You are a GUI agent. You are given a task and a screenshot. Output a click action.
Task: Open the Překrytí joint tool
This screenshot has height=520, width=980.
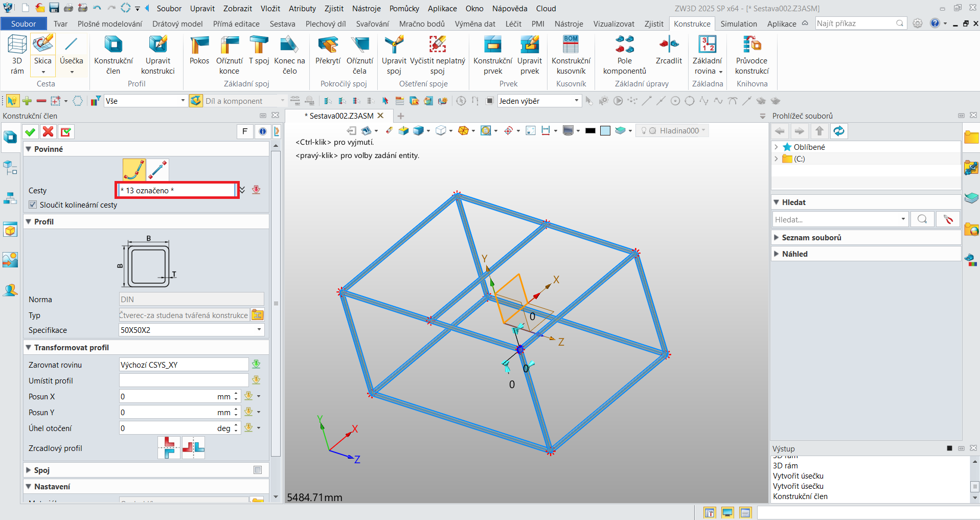point(328,44)
